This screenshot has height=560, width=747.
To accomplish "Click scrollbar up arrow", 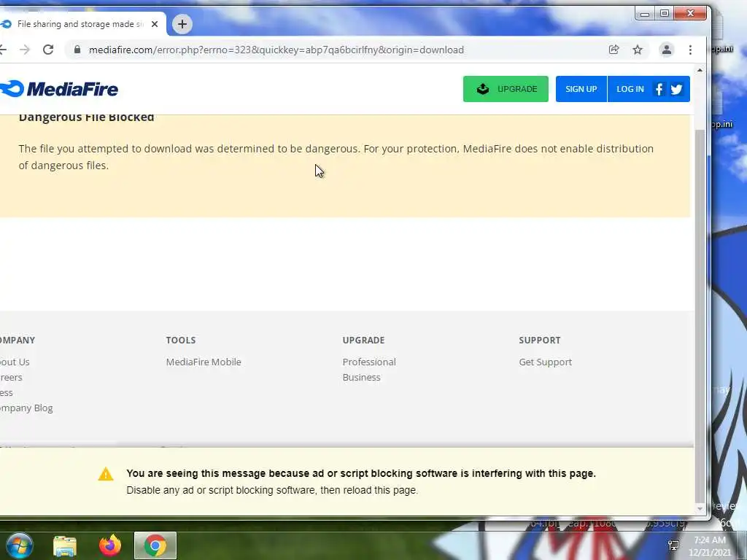I will coord(700,70).
